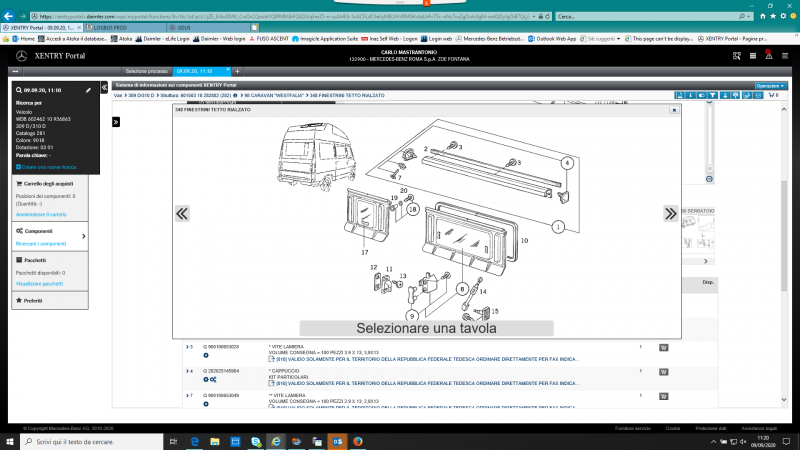The image size is (800, 450).
Task: Click gear icon under part Q 980100653028
Action: tap(206, 356)
